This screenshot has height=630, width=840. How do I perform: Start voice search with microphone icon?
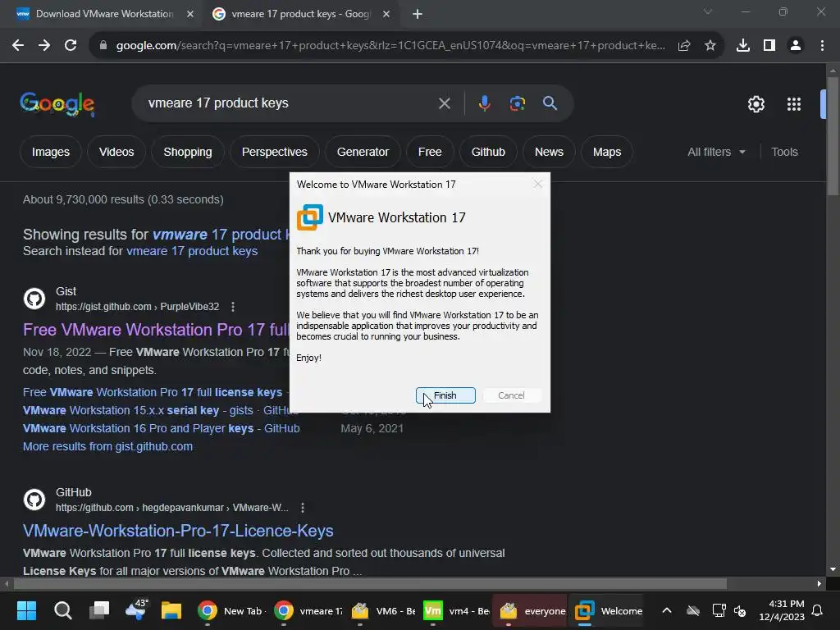[x=484, y=103]
